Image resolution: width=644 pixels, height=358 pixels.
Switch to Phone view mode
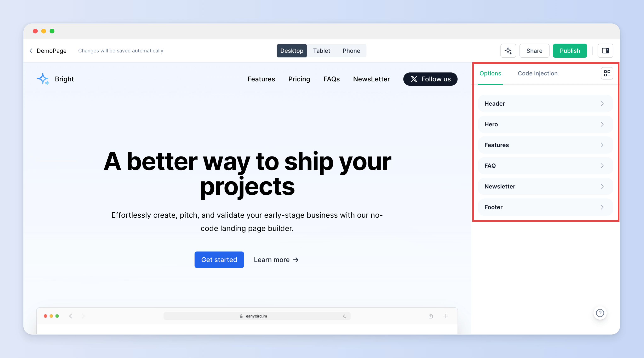tap(351, 50)
